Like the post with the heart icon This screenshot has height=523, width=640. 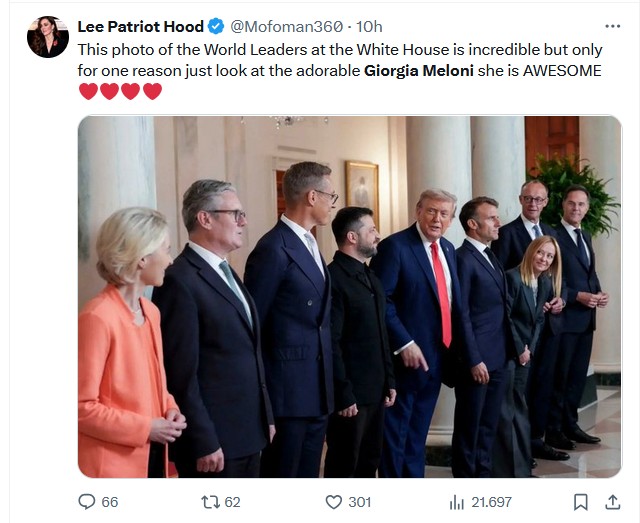(333, 502)
